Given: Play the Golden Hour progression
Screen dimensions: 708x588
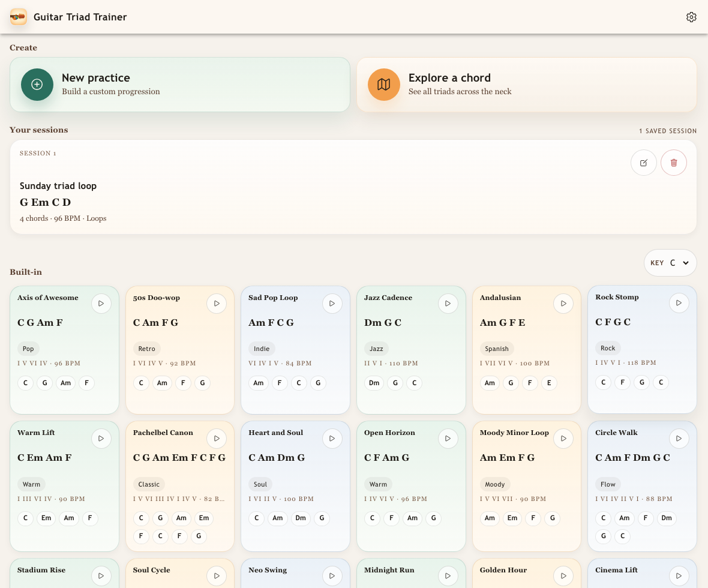Looking at the screenshot, I should click(563, 576).
